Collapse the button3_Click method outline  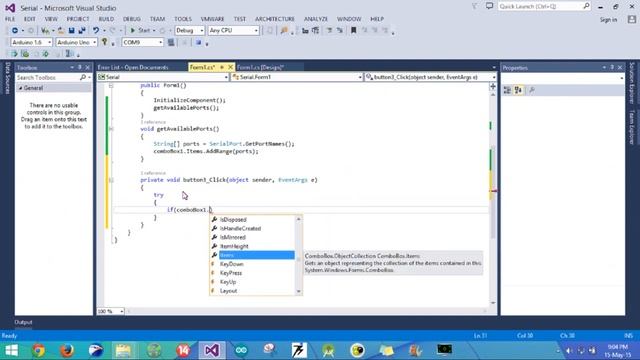pyautogui.click(x=111, y=180)
